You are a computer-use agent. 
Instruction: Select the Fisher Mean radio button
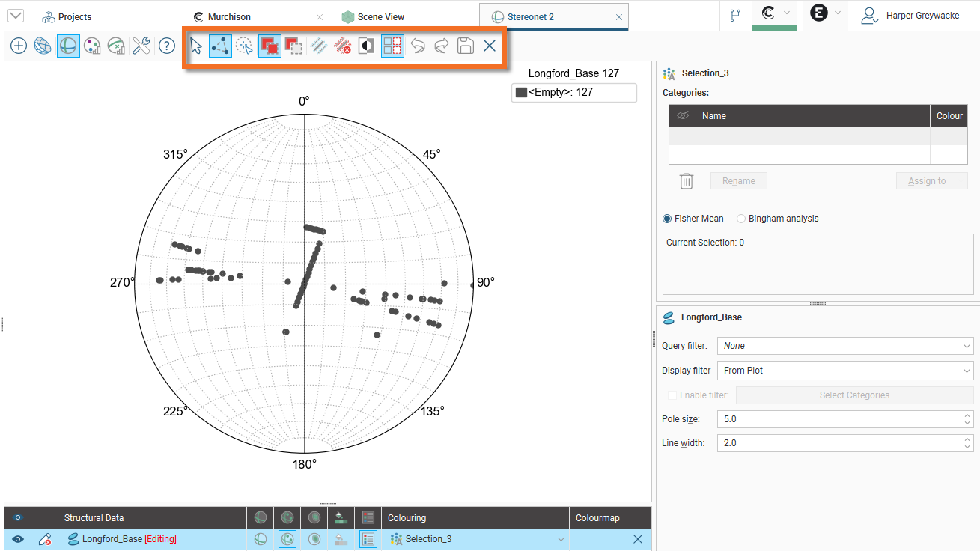(x=667, y=219)
